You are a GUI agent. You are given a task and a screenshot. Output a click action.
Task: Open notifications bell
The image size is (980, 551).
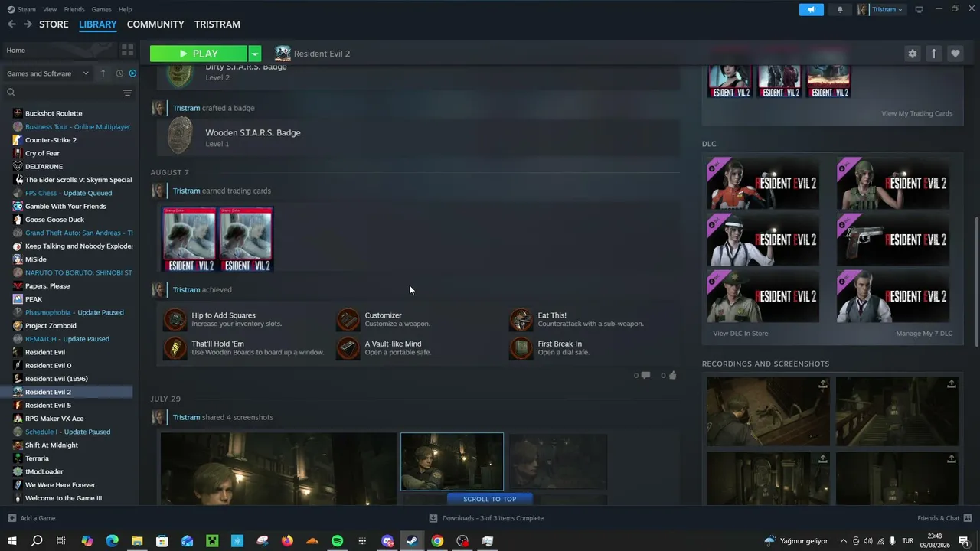840,9
